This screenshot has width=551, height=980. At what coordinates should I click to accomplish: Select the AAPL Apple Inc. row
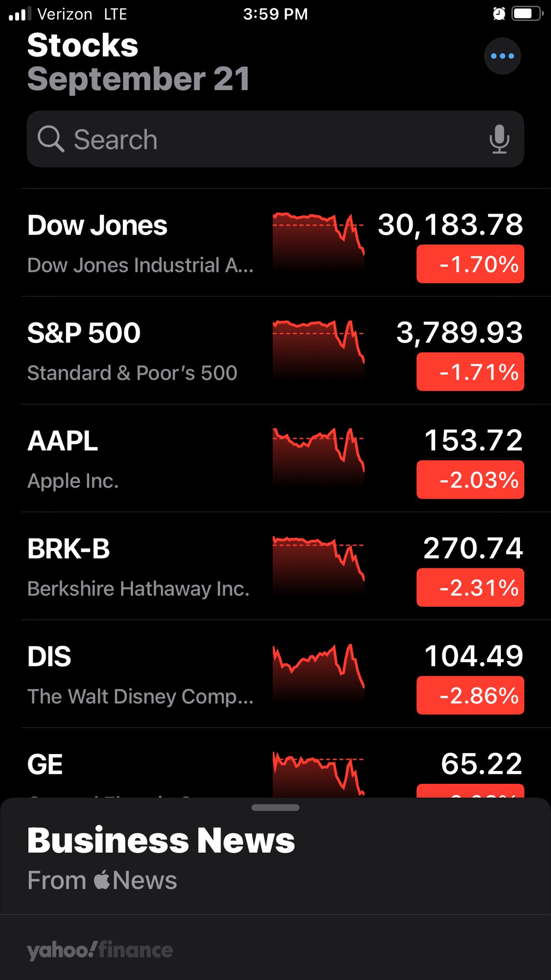click(143, 458)
